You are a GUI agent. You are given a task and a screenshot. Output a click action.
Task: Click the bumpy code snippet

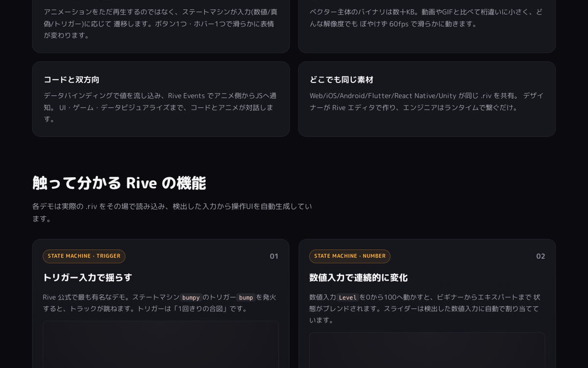point(191,297)
